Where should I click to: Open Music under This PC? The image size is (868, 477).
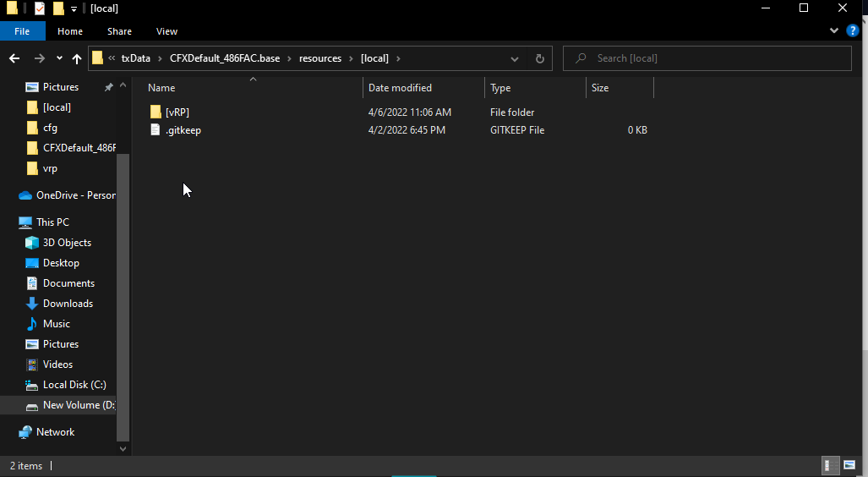pos(56,324)
